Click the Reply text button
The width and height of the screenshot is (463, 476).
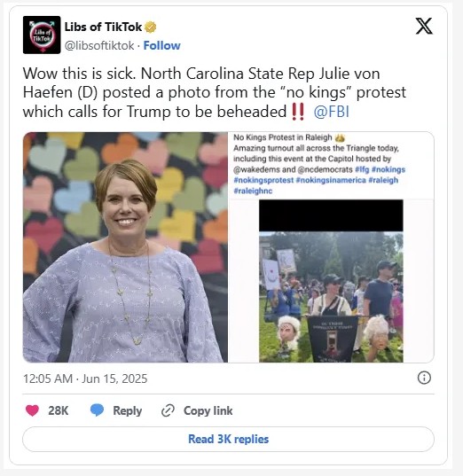(128, 410)
